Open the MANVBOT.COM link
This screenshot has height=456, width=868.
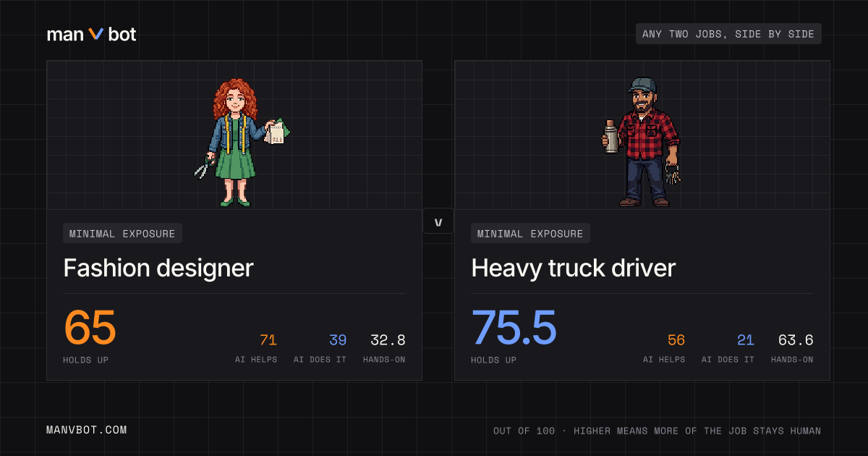click(x=87, y=430)
